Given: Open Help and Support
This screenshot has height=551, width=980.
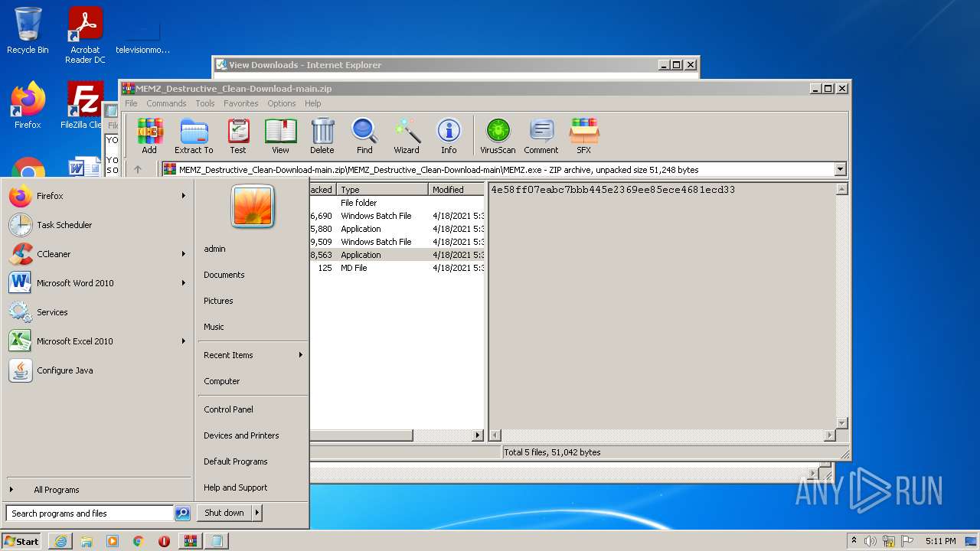Looking at the screenshot, I should coord(235,487).
